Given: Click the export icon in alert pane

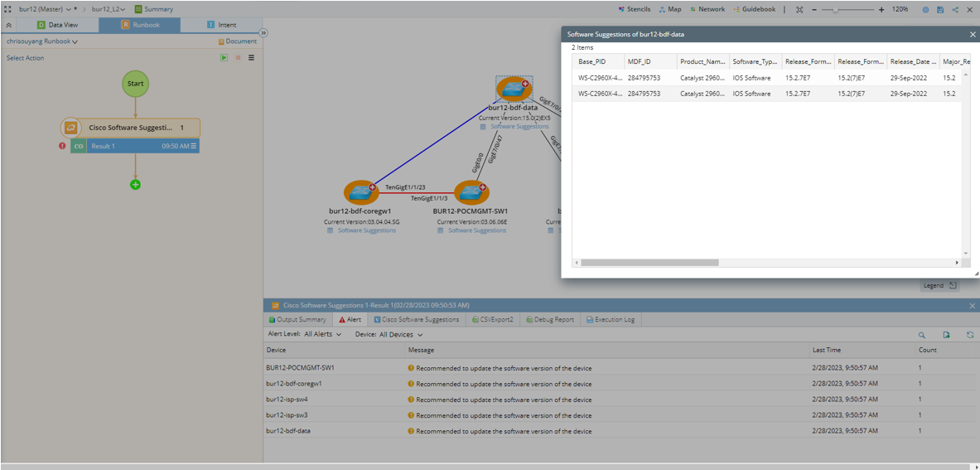Looking at the screenshot, I should (x=946, y=335).
